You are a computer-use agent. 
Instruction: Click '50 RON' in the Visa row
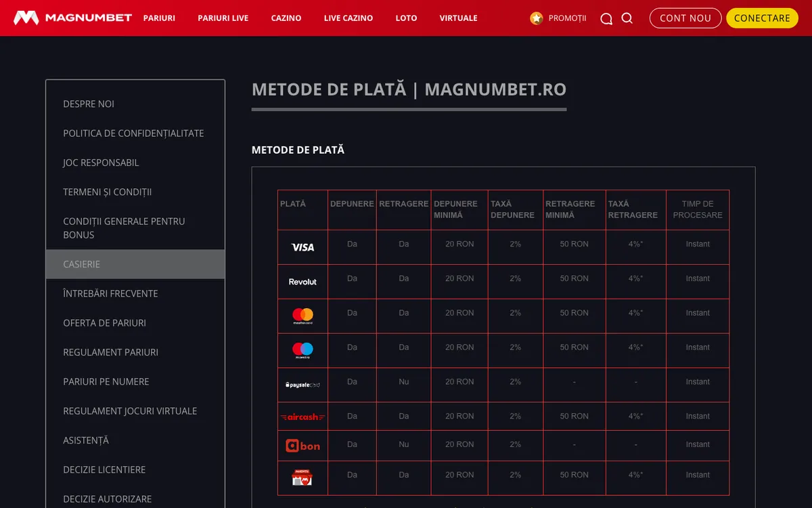click(574, 244)
